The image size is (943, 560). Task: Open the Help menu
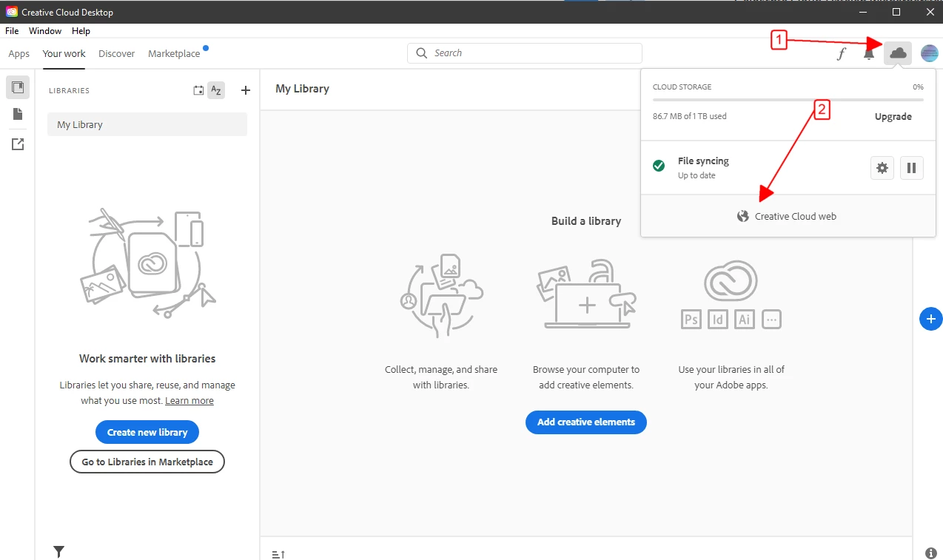[x=81, y=31]
